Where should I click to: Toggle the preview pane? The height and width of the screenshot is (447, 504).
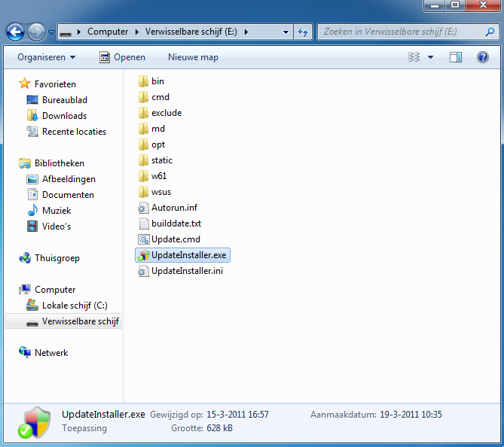coord(456,57)
